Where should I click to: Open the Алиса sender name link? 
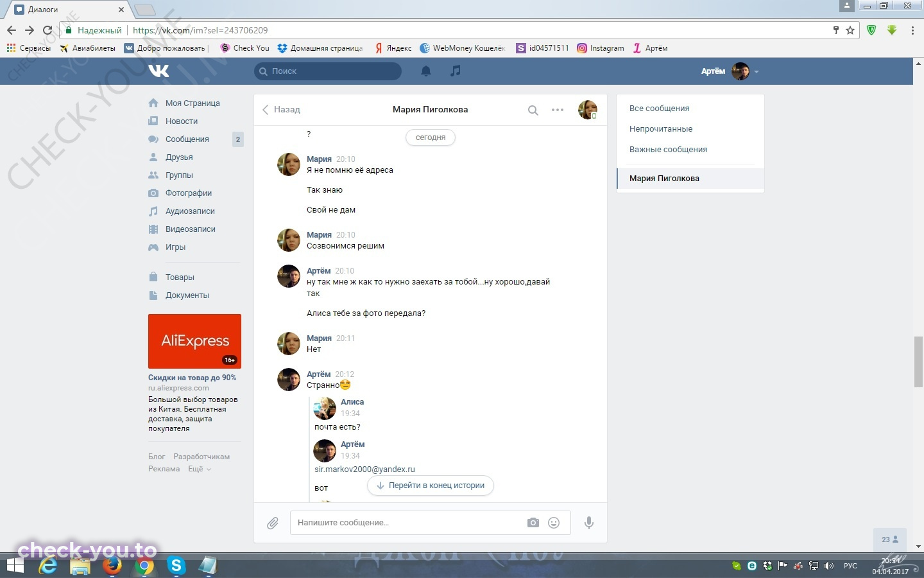click(x=352, y=402)
